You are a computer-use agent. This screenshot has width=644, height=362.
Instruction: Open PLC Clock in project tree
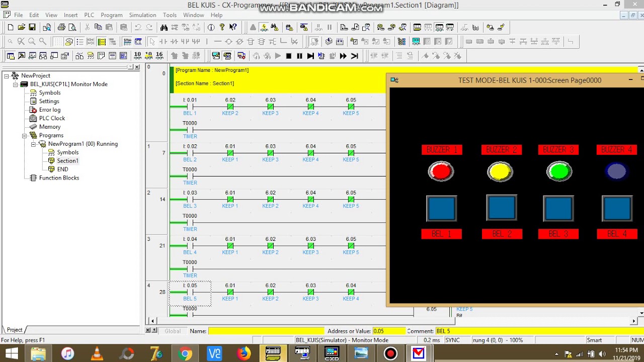coord(52,118)
